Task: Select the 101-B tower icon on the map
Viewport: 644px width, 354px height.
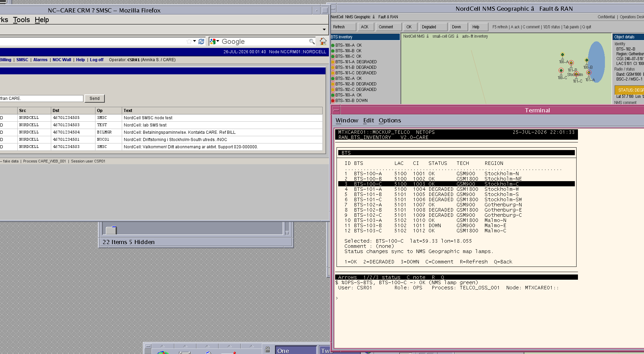Action: pos(571,64)
